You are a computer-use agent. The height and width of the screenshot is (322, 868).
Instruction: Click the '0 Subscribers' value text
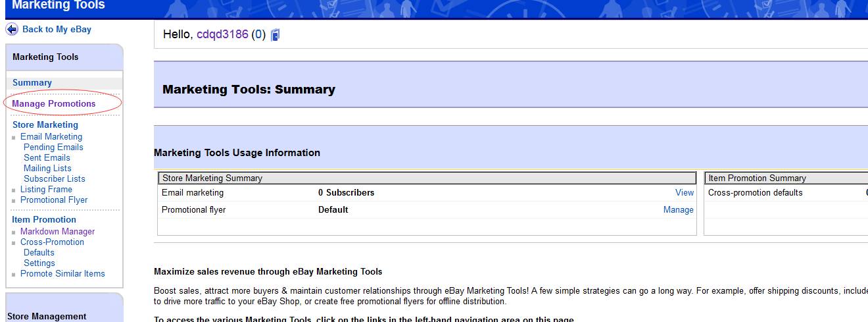point(346,192)
